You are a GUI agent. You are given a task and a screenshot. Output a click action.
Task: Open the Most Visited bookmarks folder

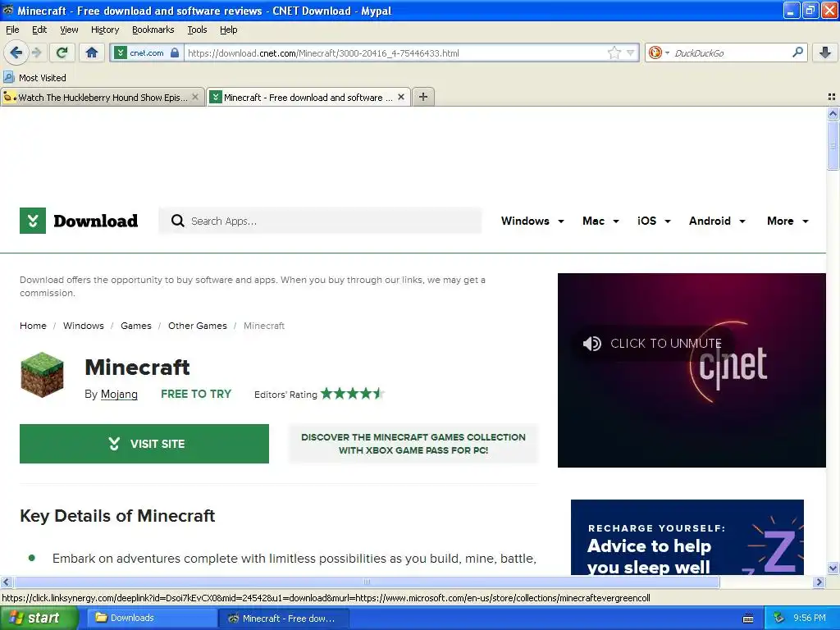click(x=35, y=78)
